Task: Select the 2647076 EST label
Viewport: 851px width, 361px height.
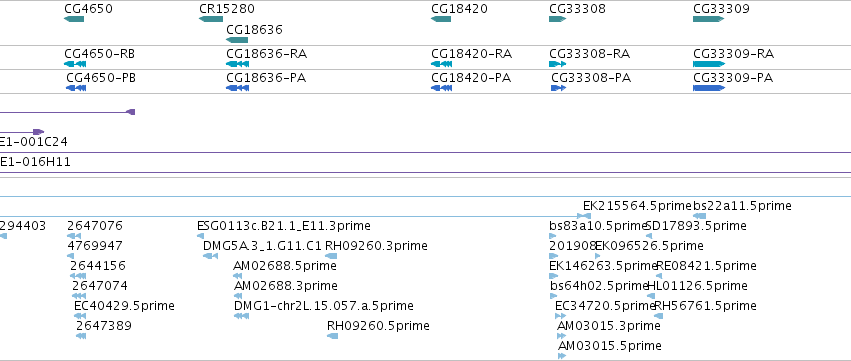Action: click(x=95, y=225)
